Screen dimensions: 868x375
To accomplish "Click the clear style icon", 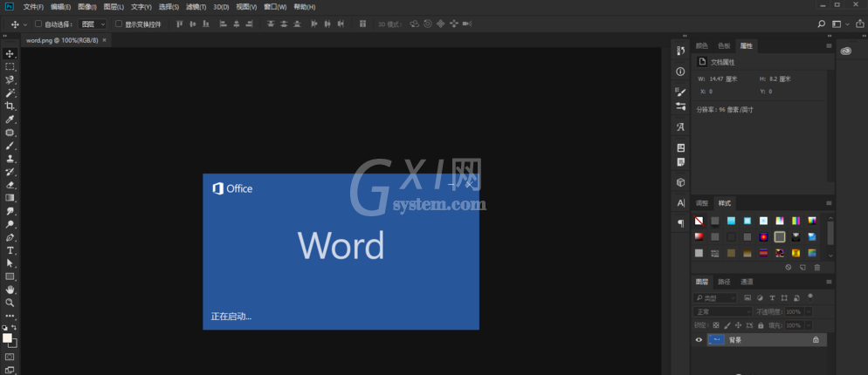I will coord(789,267).
